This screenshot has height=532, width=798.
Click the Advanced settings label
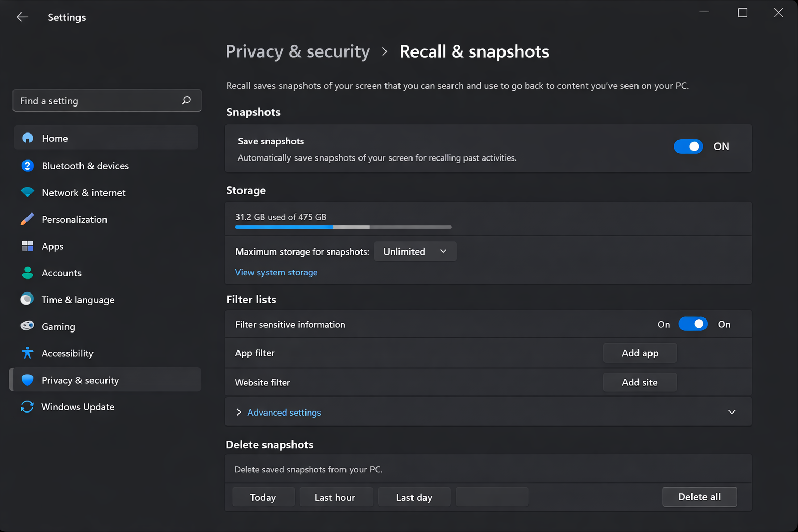coord(284,412)
